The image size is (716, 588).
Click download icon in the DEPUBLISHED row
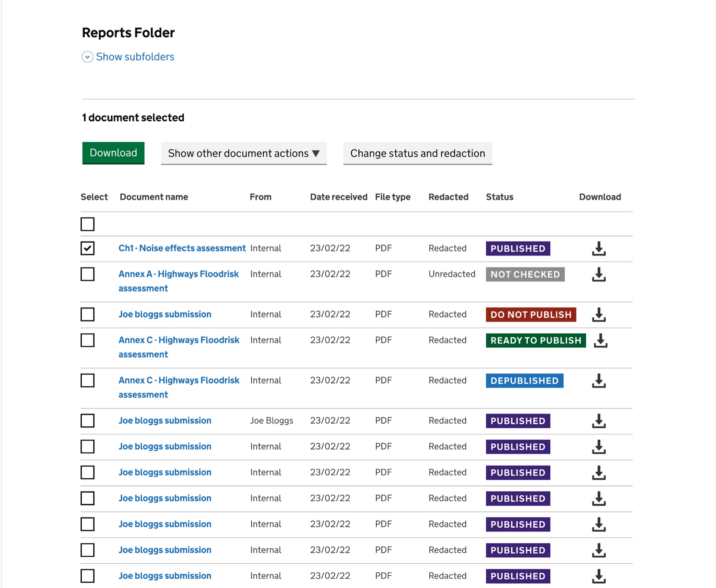(x=599, y=380)
